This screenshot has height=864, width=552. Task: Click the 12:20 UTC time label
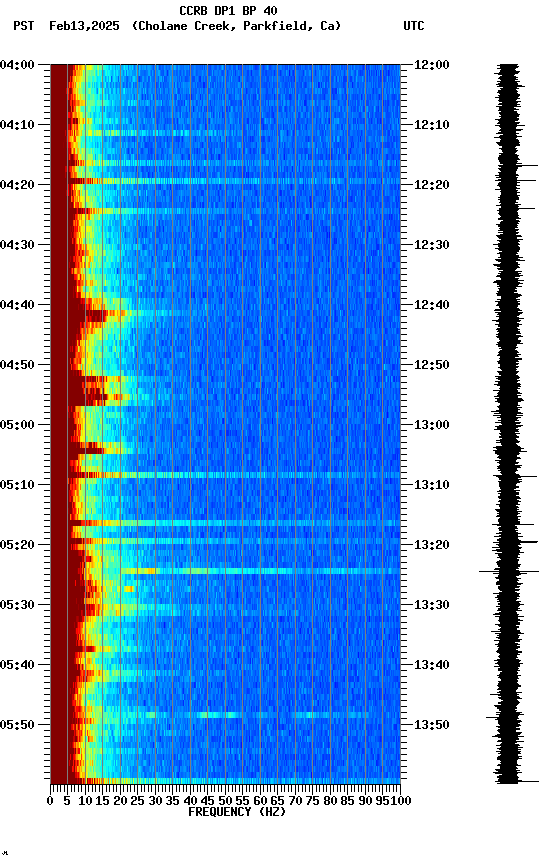click(432, 185)
